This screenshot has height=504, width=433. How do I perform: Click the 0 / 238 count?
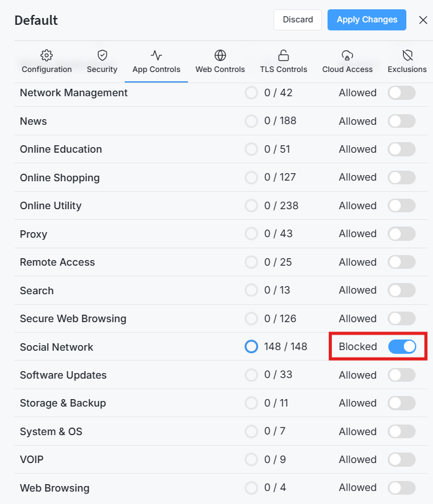pos(282,205)
